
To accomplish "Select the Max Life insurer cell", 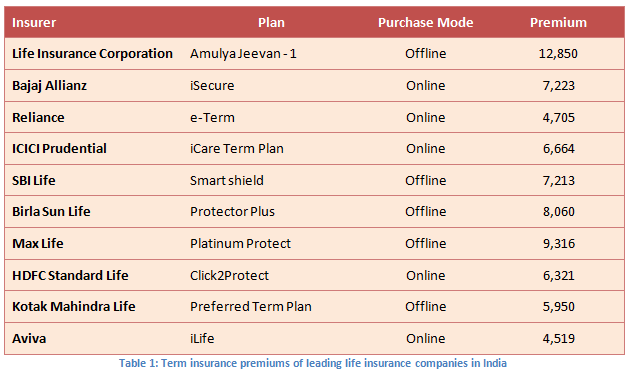I will pyautogui.click(x=38, y=244).
